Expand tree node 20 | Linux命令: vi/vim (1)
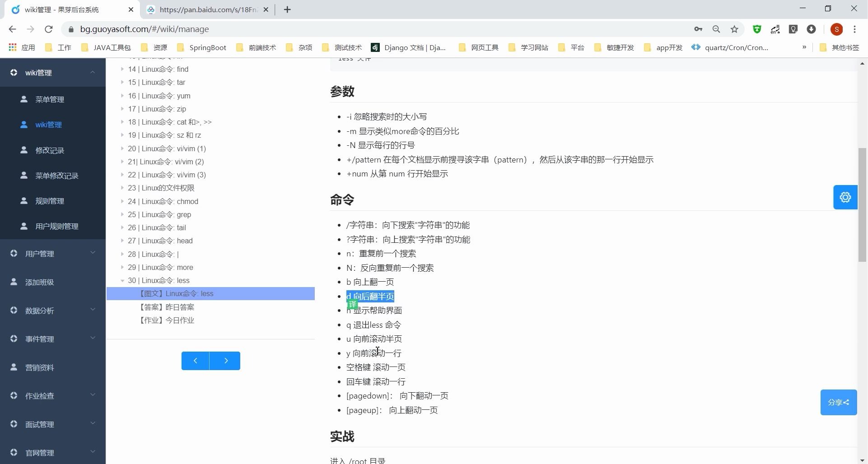This screenshot has width=868, height=464. click(x=122, y=148)
